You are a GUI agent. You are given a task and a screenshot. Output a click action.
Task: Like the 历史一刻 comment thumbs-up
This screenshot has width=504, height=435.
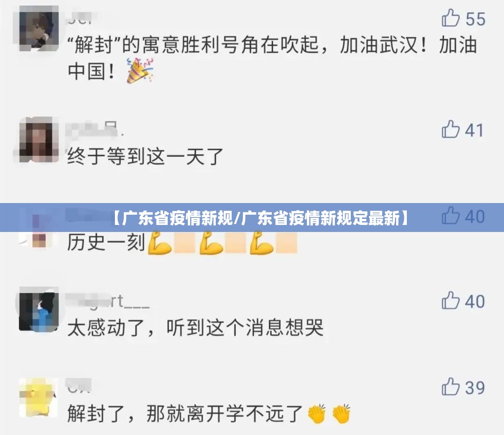(451, 216)
